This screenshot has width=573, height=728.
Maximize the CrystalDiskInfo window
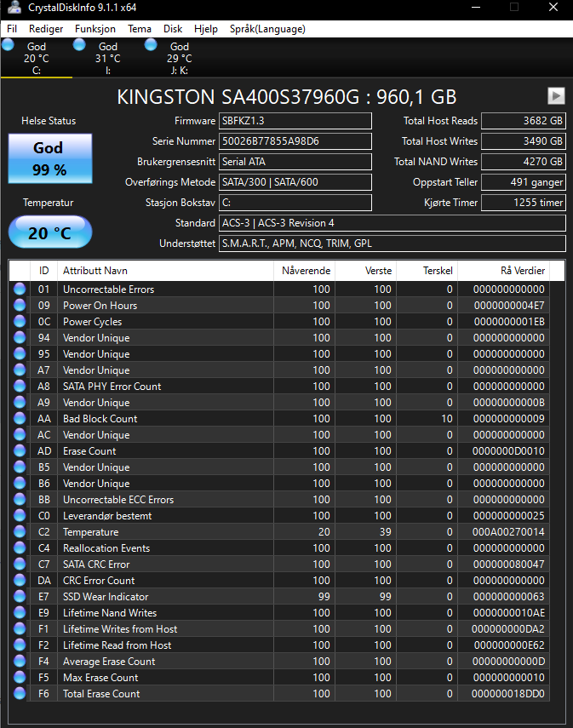[514, 8]
